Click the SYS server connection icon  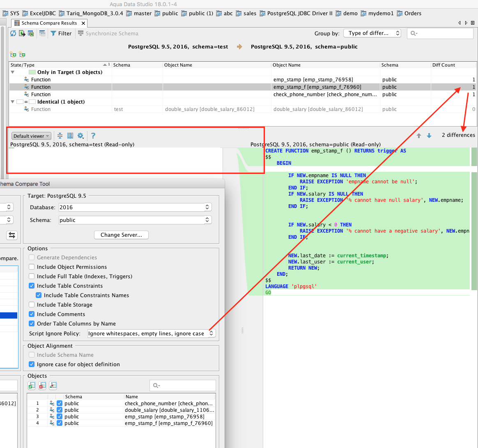coord(5,14)
